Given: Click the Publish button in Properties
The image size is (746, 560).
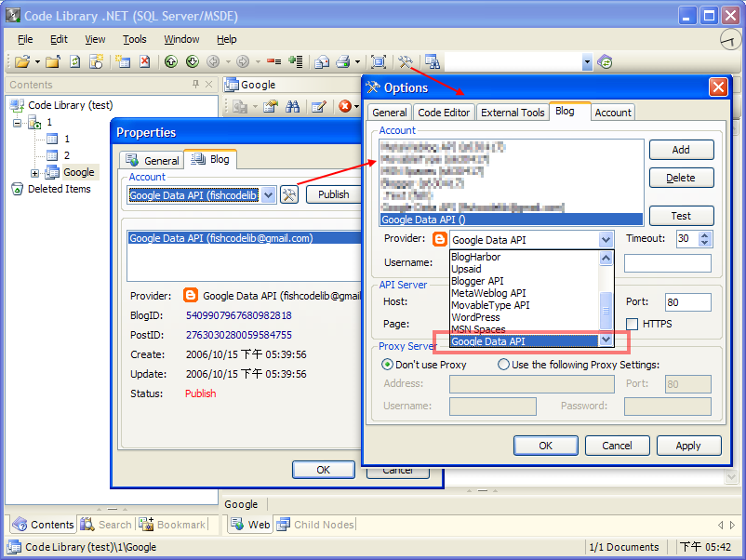Looking at the screenshot, I should (x=334, y=194).
